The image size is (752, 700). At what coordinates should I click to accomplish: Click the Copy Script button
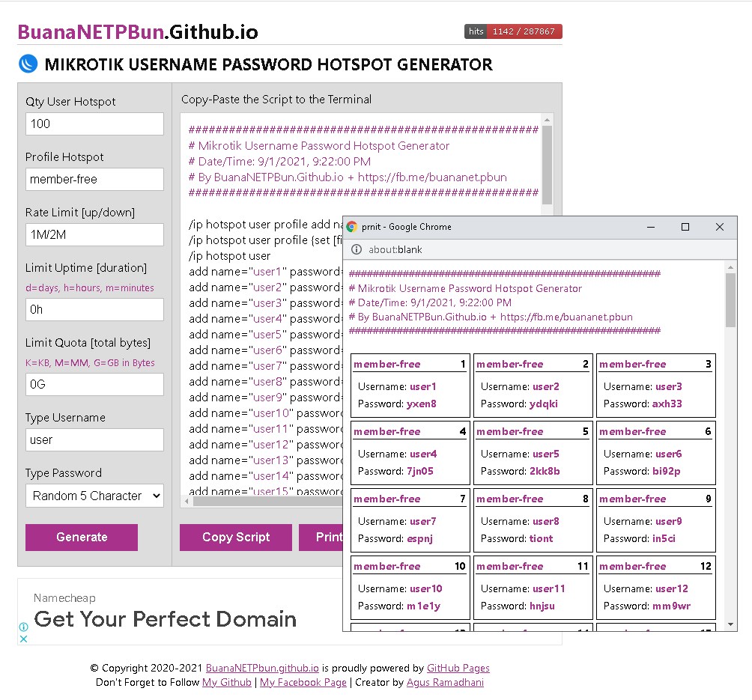click(x=235, y=538)
